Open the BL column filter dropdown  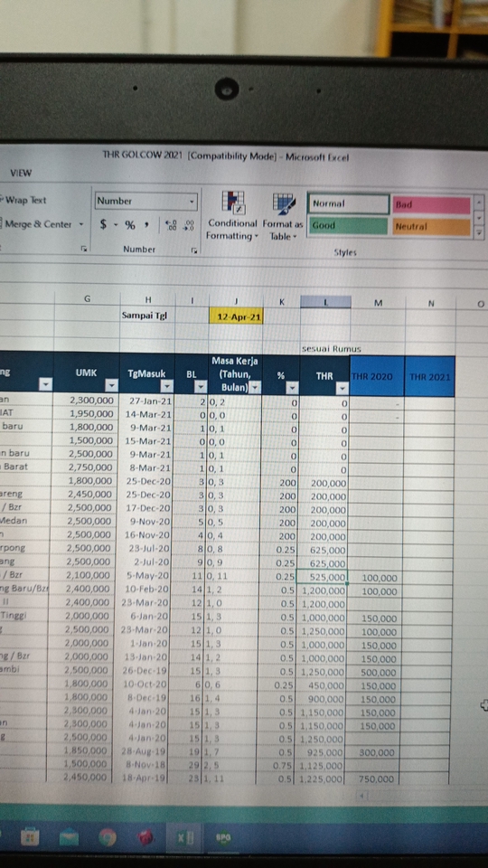[x=201, y=386]
